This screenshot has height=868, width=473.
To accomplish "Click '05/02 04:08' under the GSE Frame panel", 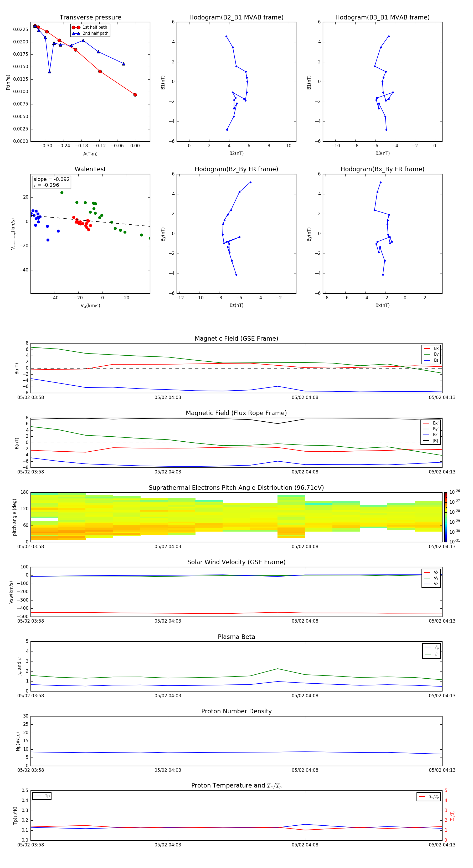I will (x=305, y=397).
